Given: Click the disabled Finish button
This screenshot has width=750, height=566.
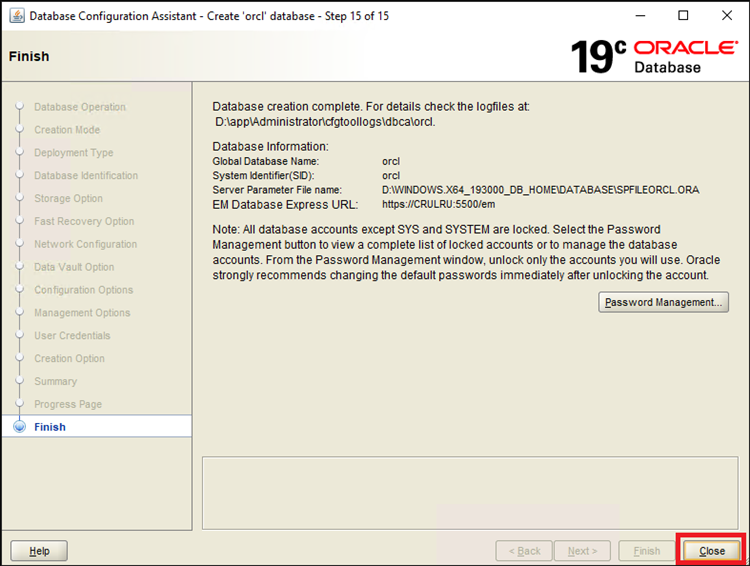Looking at the screenshot, I should pyautogui.click(x=647, y=551).
